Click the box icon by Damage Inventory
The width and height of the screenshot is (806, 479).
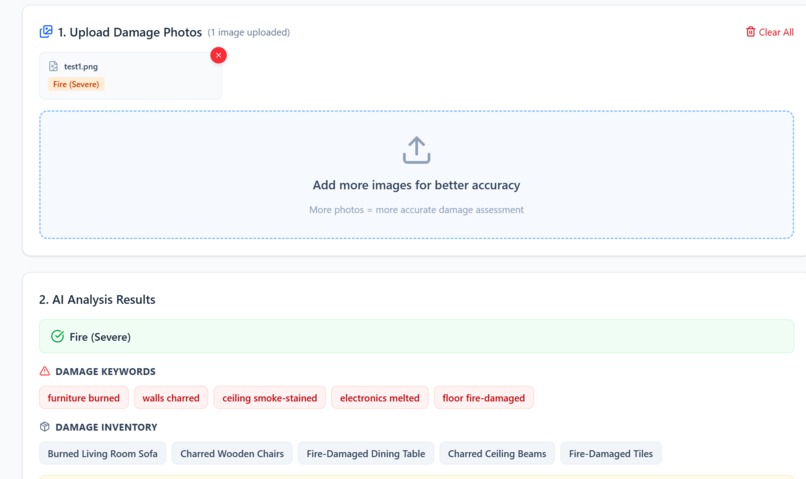[x=45, y=427]
